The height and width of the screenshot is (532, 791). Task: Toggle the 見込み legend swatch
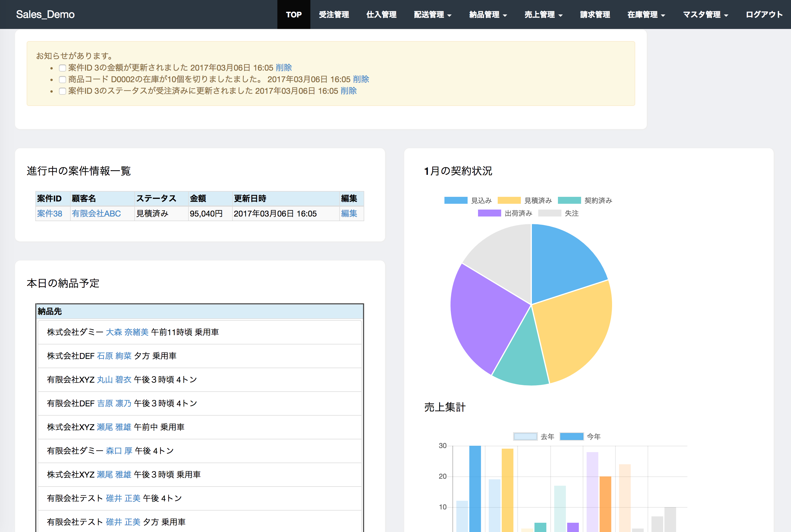(456, 201)
